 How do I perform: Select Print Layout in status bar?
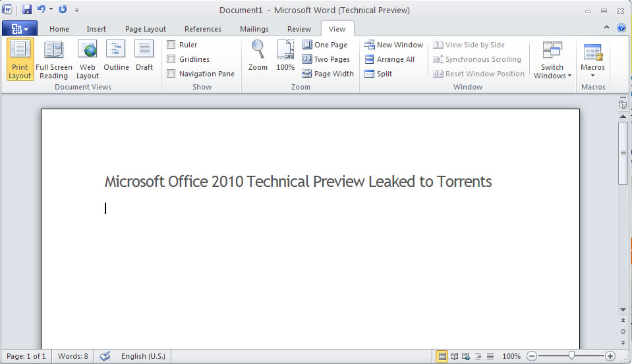[442, 356]
